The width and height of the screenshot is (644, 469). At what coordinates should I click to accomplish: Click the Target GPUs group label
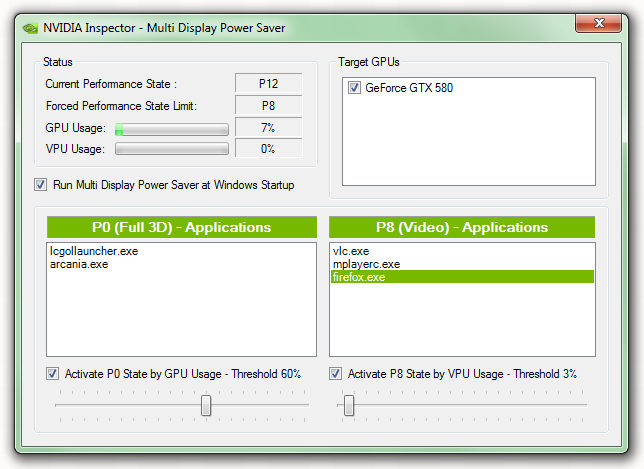[368, 62]
